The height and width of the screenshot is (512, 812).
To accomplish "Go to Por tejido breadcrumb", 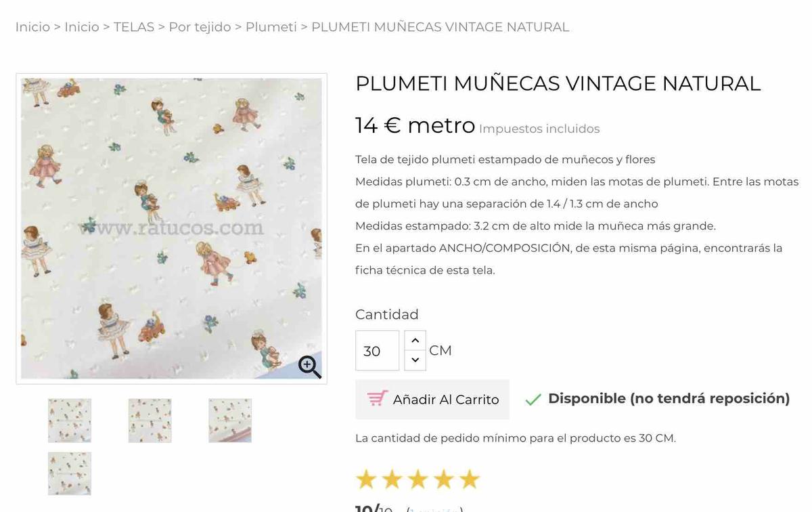I will (200, 27).
